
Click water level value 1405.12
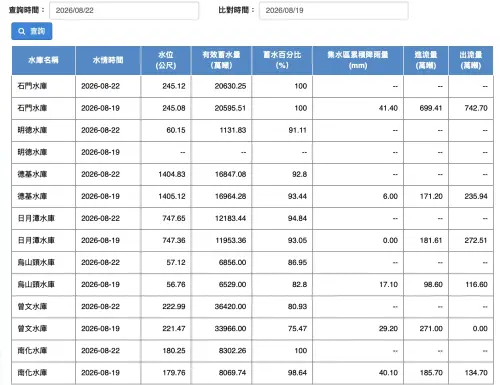(x=172, y=196)
